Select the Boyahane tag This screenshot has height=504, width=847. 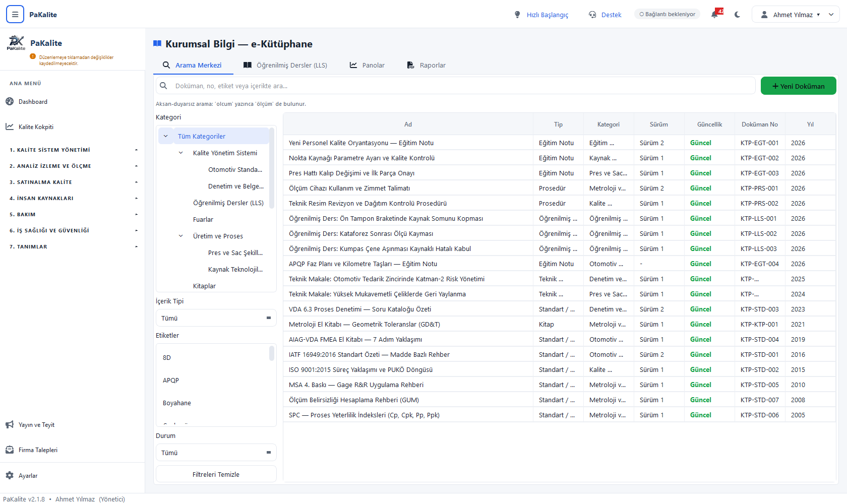pos(177,403)
